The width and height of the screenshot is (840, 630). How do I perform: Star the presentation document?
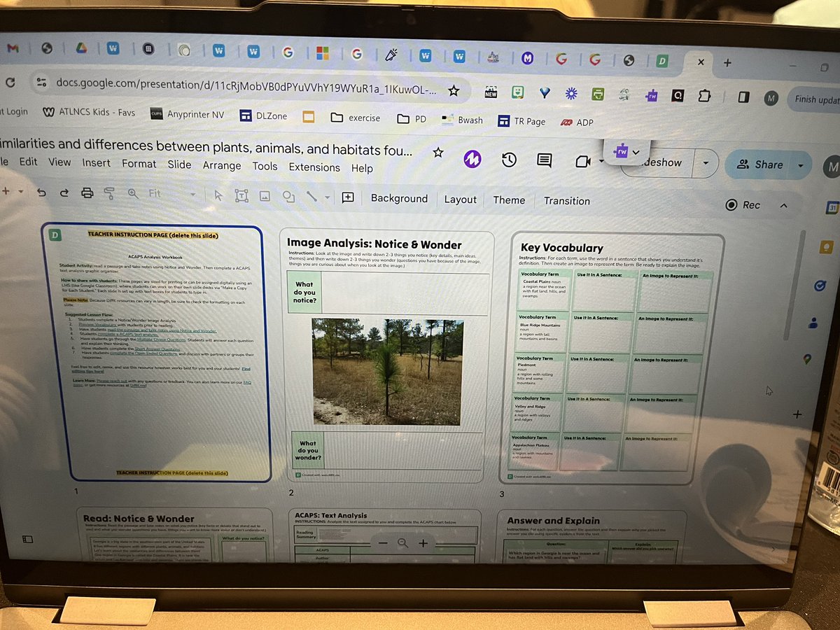[438, 152]
